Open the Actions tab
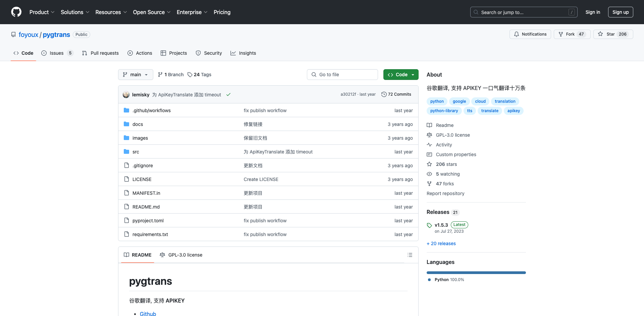644x316 pixels. tap(140, 53)
